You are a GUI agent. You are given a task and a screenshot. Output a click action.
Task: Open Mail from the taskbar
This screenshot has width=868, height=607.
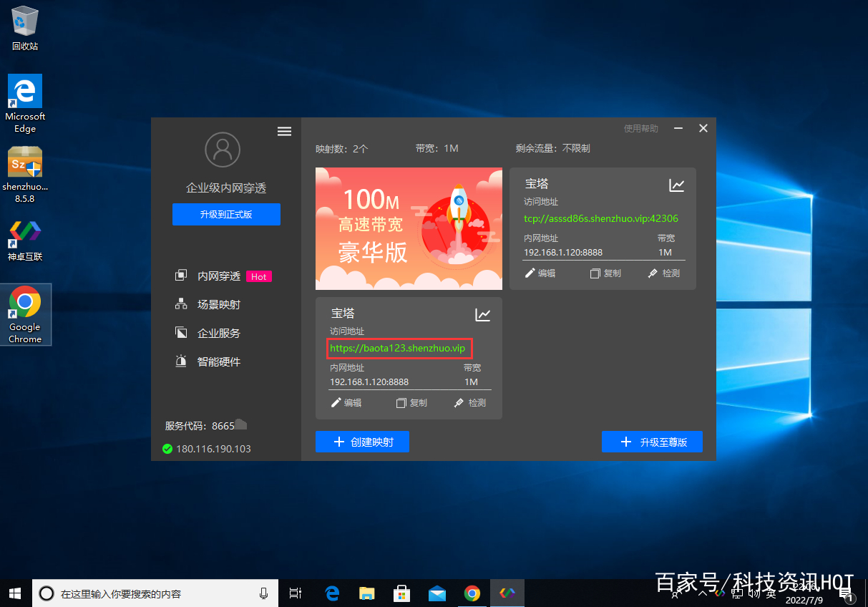[437, 593]
